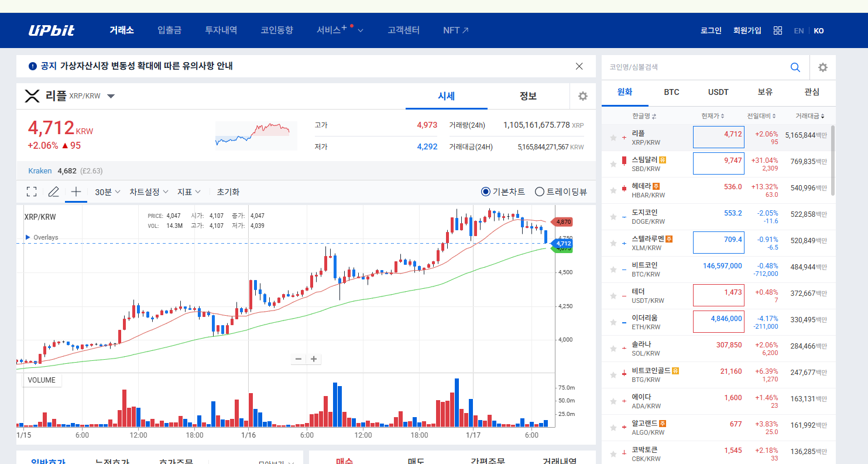The image size is (868, 464).
Task: Sort list by 전일대비 column
Action: [x=761, y=116]
